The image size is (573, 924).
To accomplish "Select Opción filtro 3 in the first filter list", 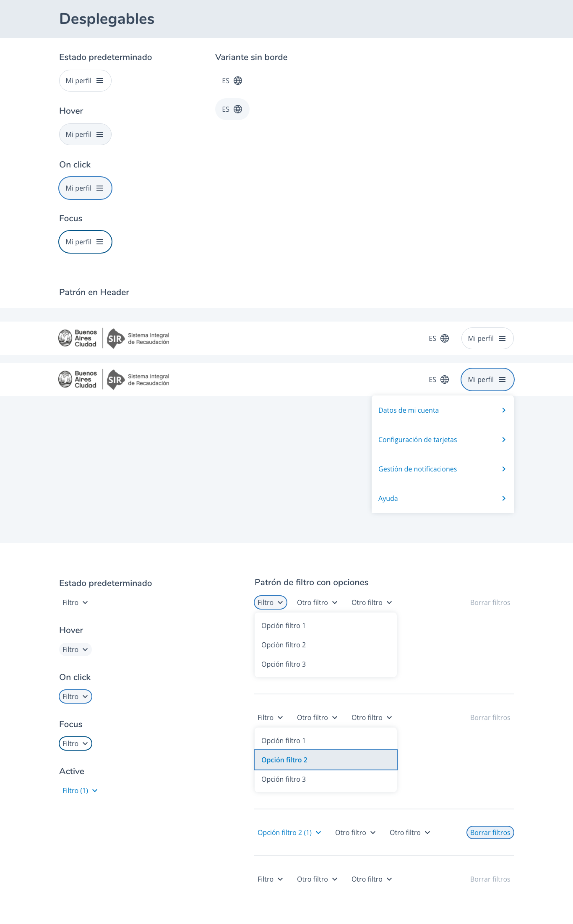I will pos(326,664).
